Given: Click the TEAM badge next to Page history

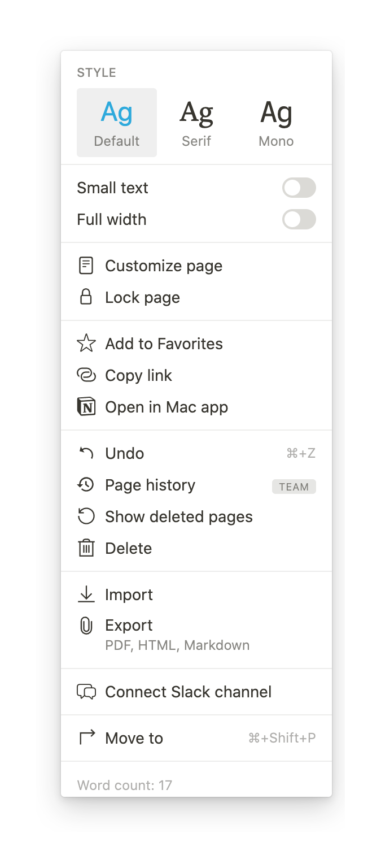Looking at the screenshot, I should click(x=294, y=487).
